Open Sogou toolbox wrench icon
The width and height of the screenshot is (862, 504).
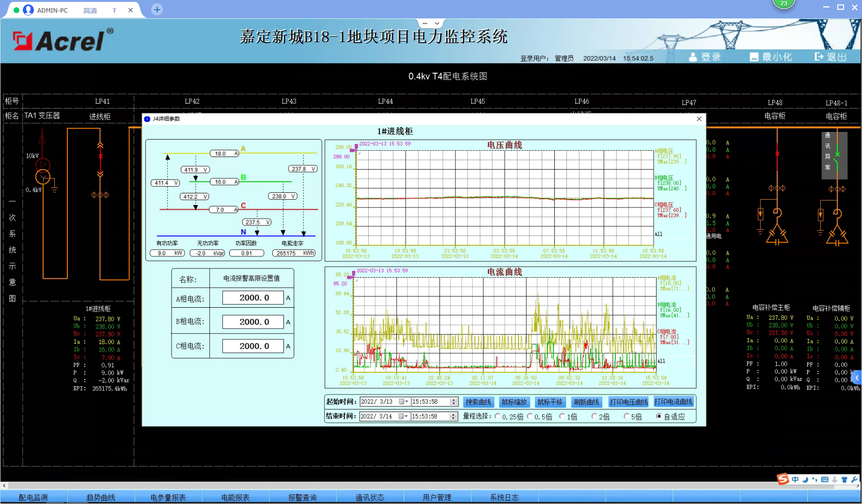854,479
